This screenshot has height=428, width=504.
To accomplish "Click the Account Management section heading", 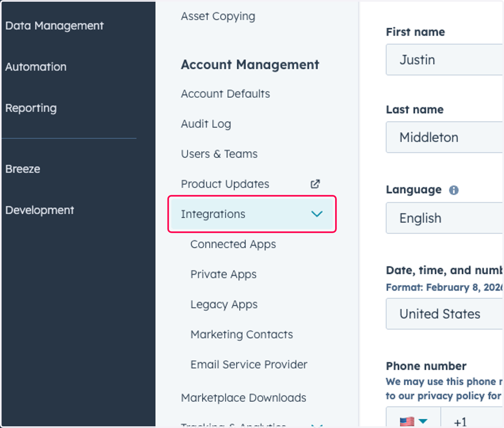I will 250,65.
